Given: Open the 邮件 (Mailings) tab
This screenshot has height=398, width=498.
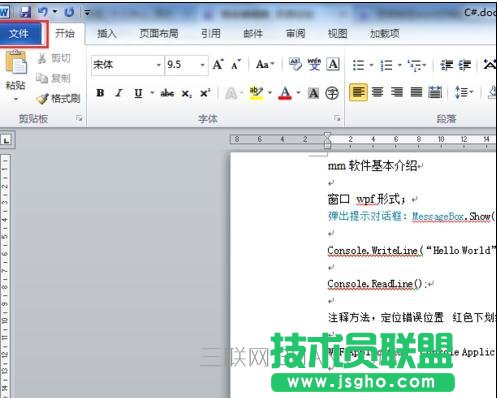Looking at the screenshot, I should [253, 33].
